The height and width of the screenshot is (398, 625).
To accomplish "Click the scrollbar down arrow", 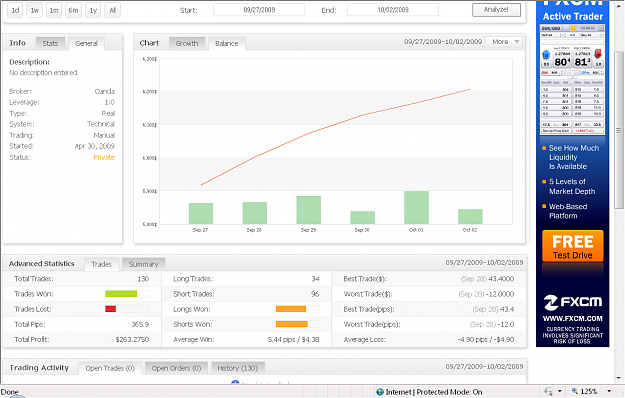I will (x=619, y=378).
